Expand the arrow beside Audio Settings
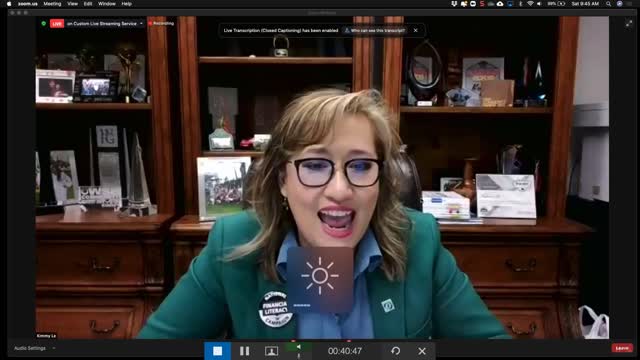Viewport: 640px width, 360px height. point(54,348)
